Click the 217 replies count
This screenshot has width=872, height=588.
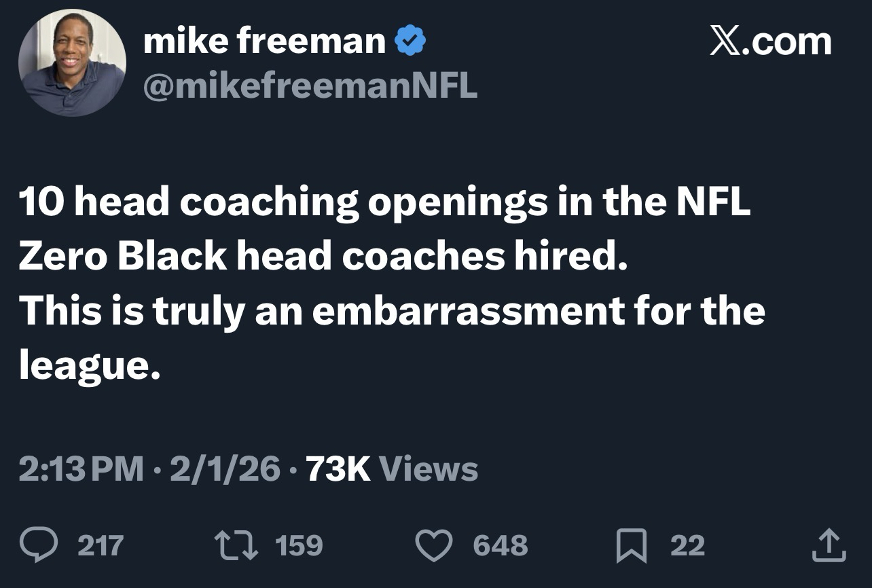101,545
